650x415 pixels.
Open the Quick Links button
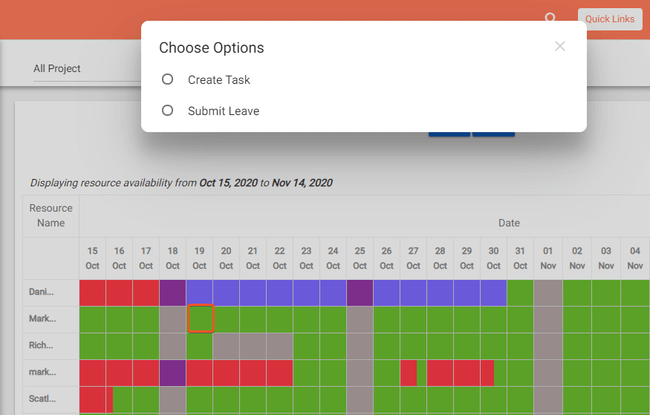[610, 19]
